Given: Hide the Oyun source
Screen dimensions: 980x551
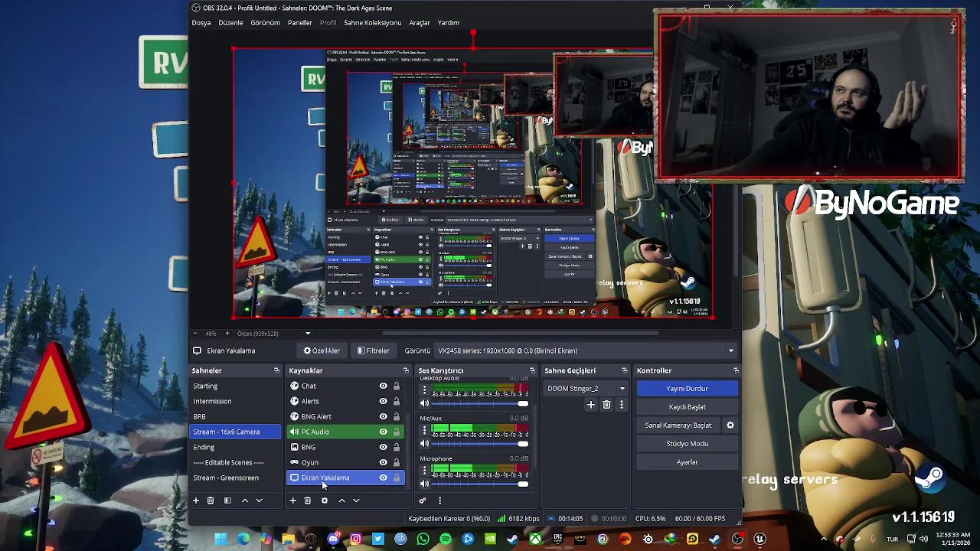Looking at the screenshot, I should coord(384,462).
